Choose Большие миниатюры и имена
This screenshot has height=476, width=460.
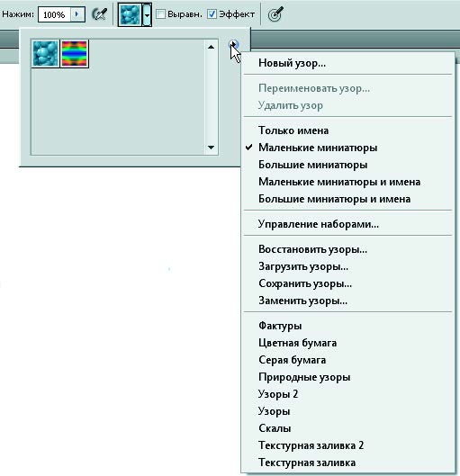pyautogui.click(x=348, y=199)
